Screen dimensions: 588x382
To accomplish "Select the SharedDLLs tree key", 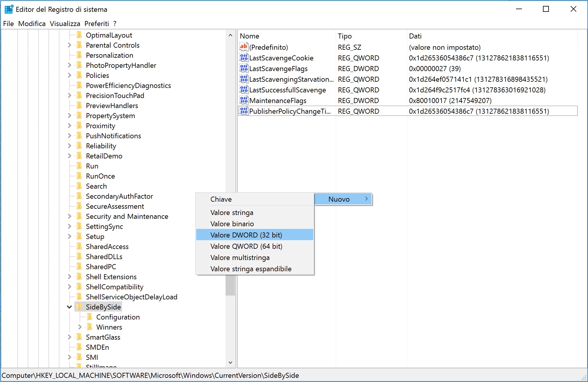I will point(104,257).
